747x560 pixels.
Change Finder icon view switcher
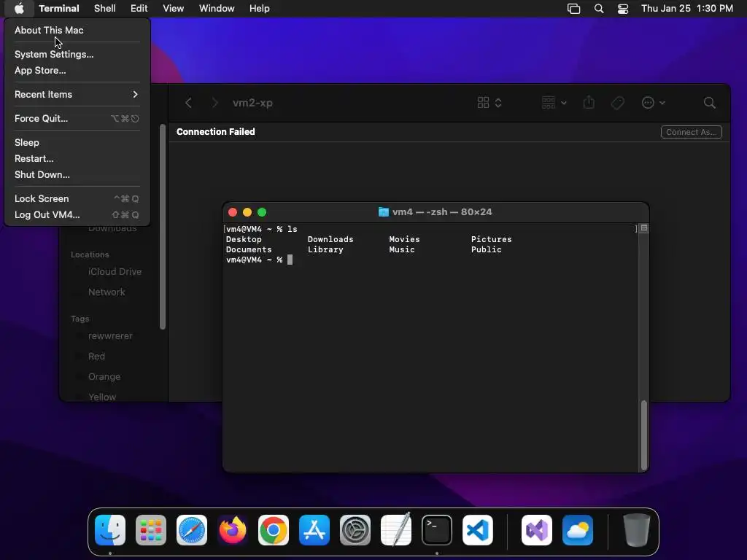click(x=489, y=103)
